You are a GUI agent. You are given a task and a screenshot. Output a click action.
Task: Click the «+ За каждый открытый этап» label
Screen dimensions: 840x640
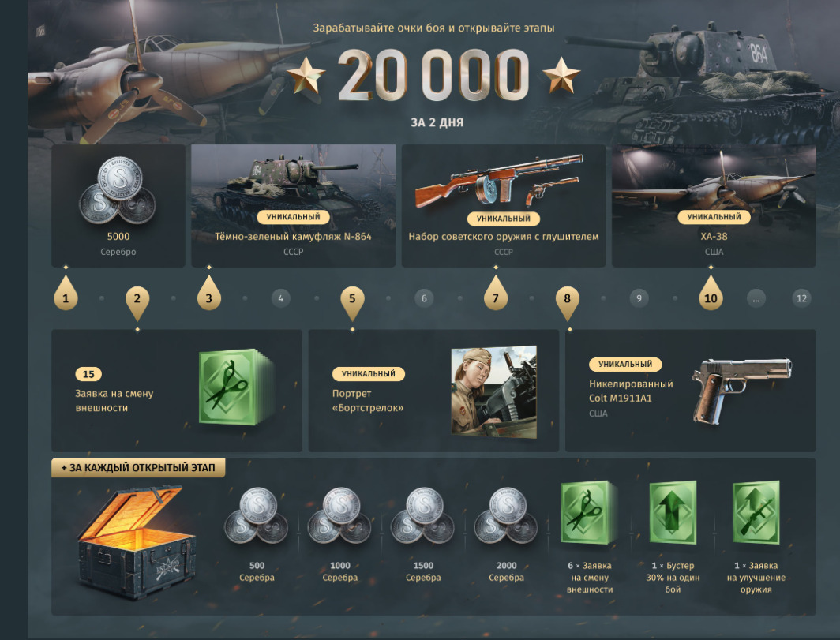point(138,467)
